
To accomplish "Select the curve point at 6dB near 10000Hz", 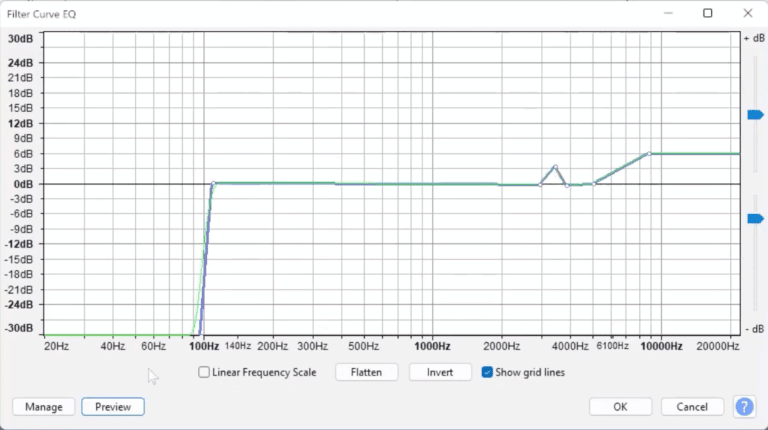I will point(649,154).
